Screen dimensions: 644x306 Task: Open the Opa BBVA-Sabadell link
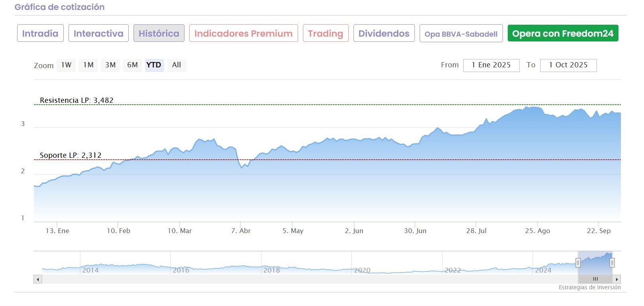[x=461, y=34]
